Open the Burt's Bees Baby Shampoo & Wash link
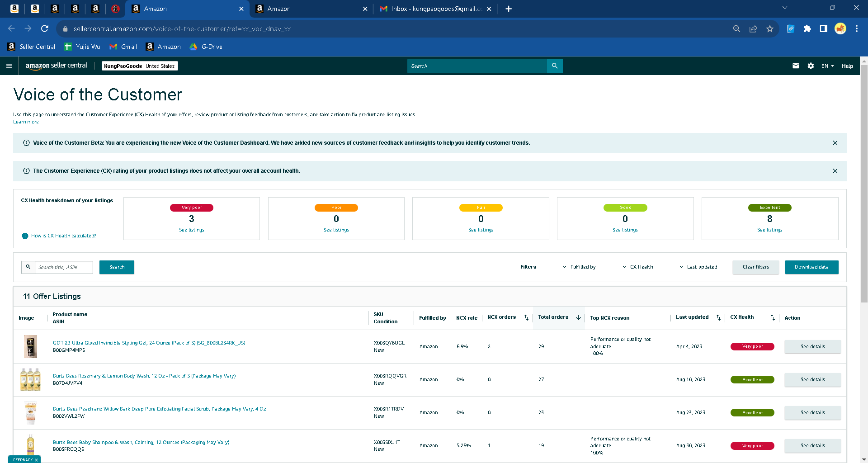The height and width of the screenshot is (463, 868). [x=141, y=443]
